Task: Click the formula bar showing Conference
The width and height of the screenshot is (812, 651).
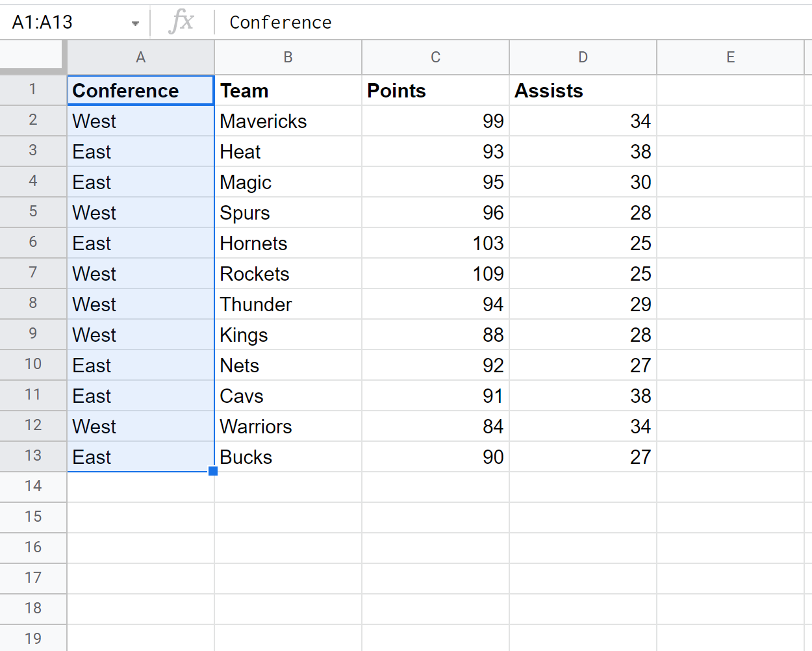Action: (x=513, y=22)
